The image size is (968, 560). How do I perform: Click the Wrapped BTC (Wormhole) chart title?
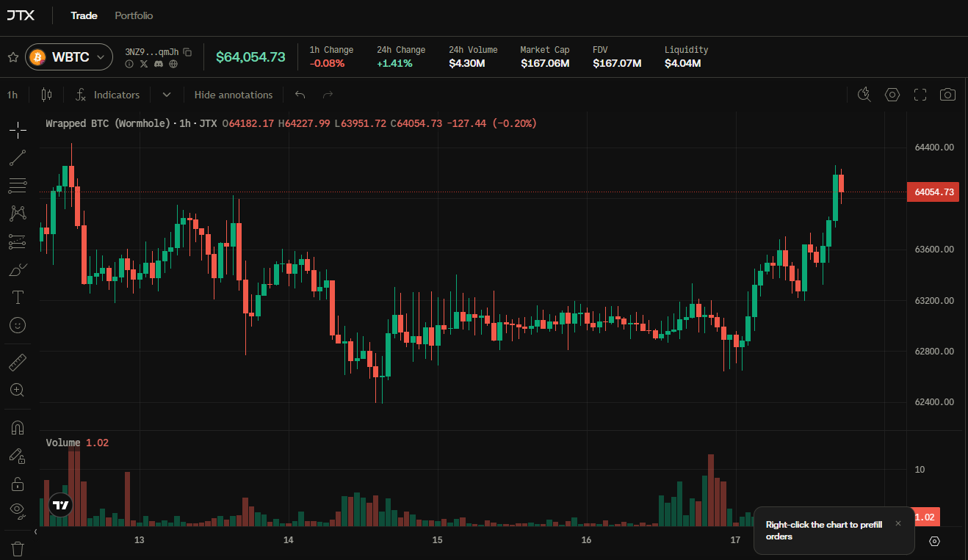coord(108,123)
